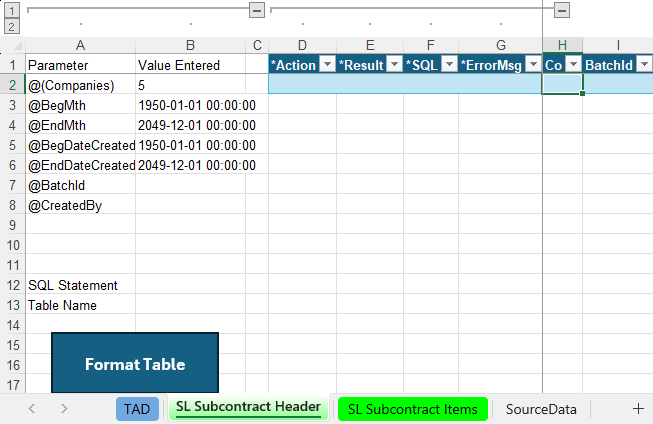Viewport: 653px width, 424px height.
Task: Add a new sheet with plus icon
Action: pyautogui.click(x=638, y=409)
